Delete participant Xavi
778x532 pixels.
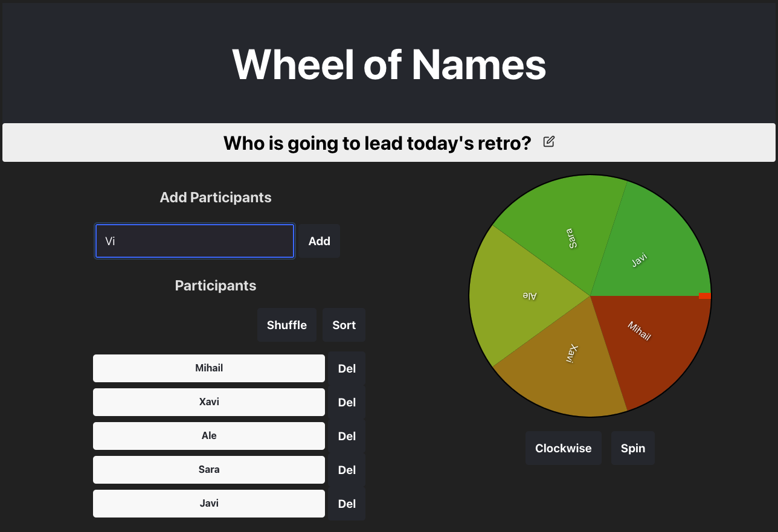click(347, 402)
